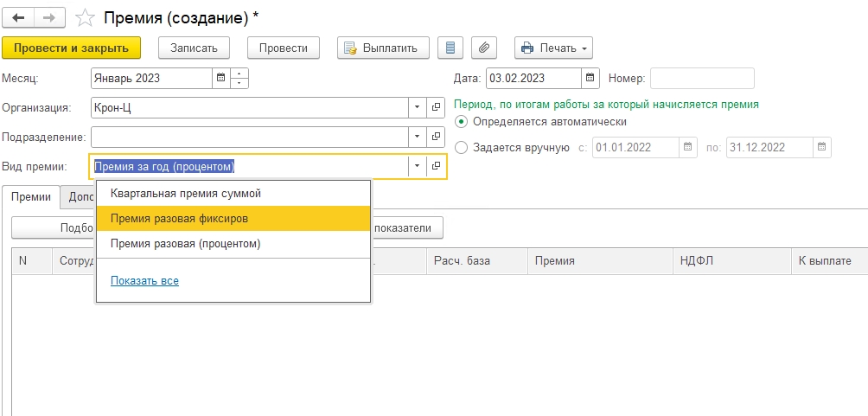Choose 'Премия разовая (процентом)' from list
This screenshot has width=868, height=416.
pos(186,244)
